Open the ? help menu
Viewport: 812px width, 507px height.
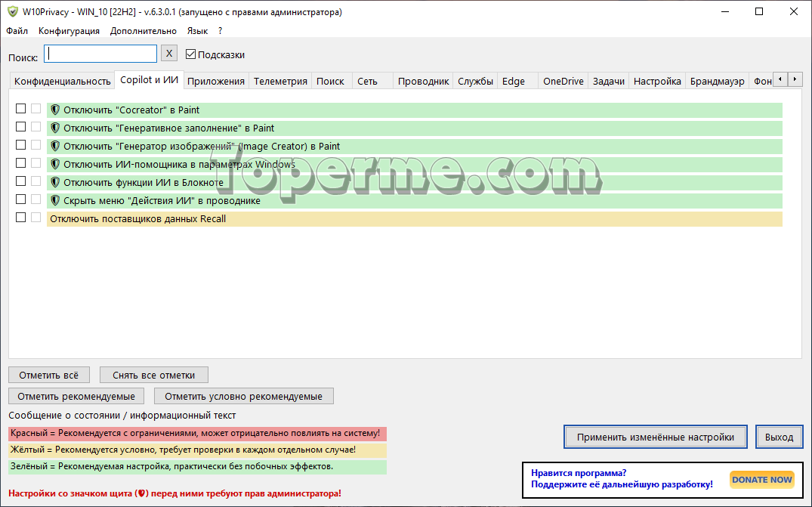(x=220, y=30)
